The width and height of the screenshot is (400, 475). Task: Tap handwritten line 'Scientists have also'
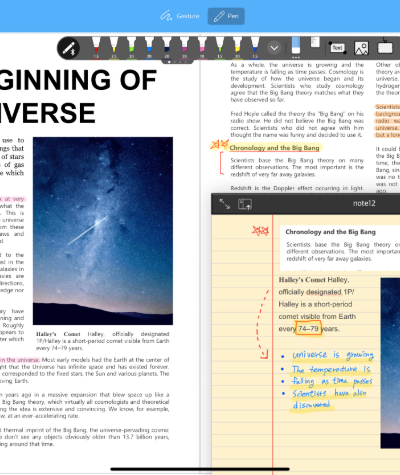pyautogui.click(x=329, y=393)
